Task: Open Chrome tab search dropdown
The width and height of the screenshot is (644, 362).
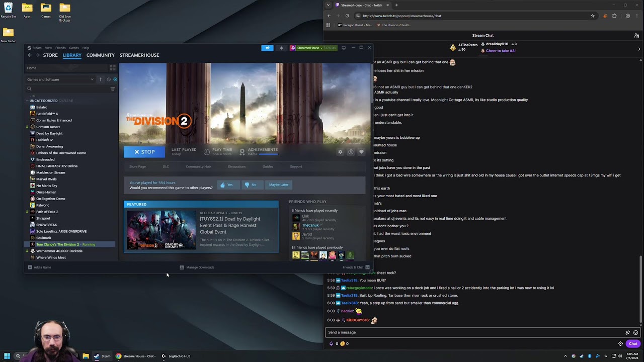Action: point(328,5)
